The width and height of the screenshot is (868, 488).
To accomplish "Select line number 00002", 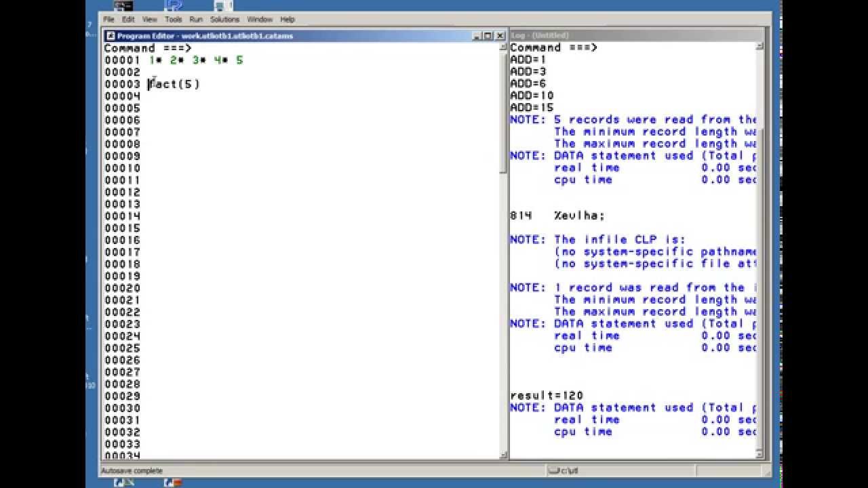I will (122, 72).
